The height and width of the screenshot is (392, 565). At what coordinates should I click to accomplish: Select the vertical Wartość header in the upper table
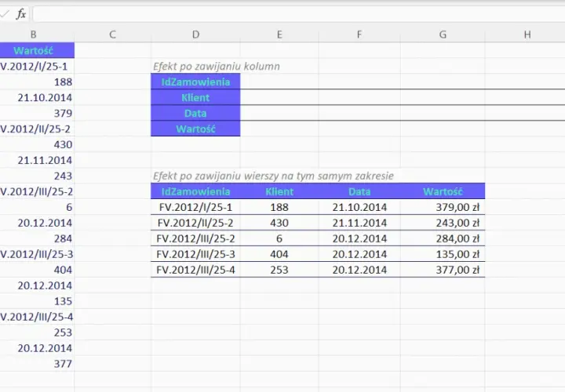coord(195,129)
